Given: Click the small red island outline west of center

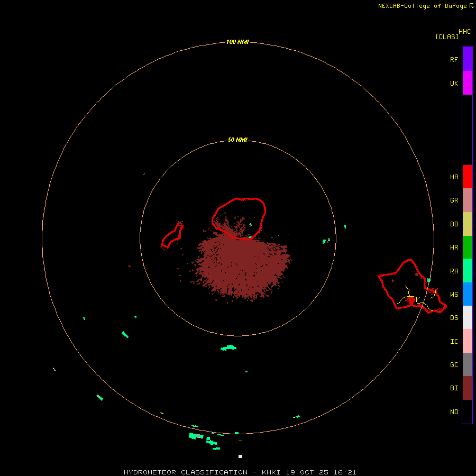Looking at the screenshot, I should tap(172, 236).
